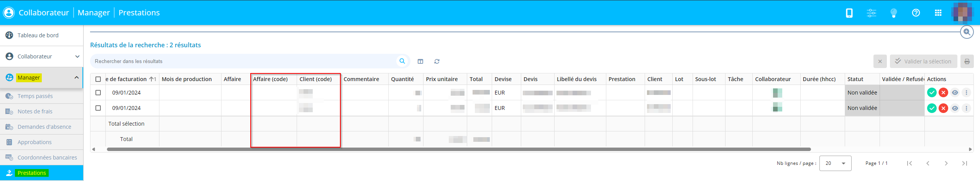Click the mobile phone icon in header
This screenshot has height=181, width=980.
coord(849,13)
